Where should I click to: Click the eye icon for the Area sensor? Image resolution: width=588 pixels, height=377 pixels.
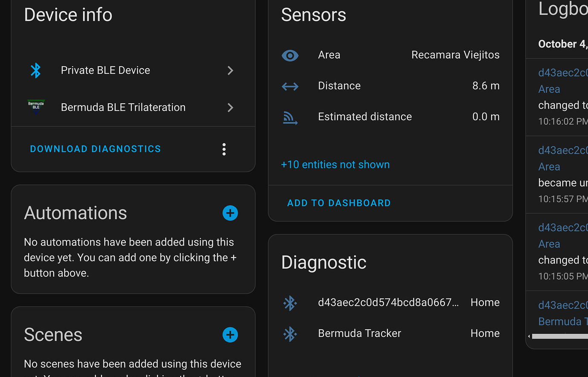click(290, 55)
